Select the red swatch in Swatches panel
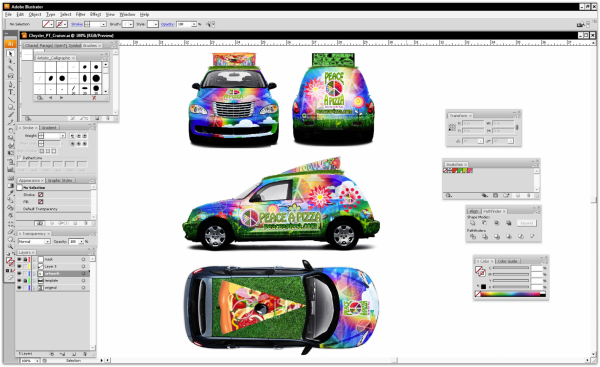600x367 pixels. point(455,170)
